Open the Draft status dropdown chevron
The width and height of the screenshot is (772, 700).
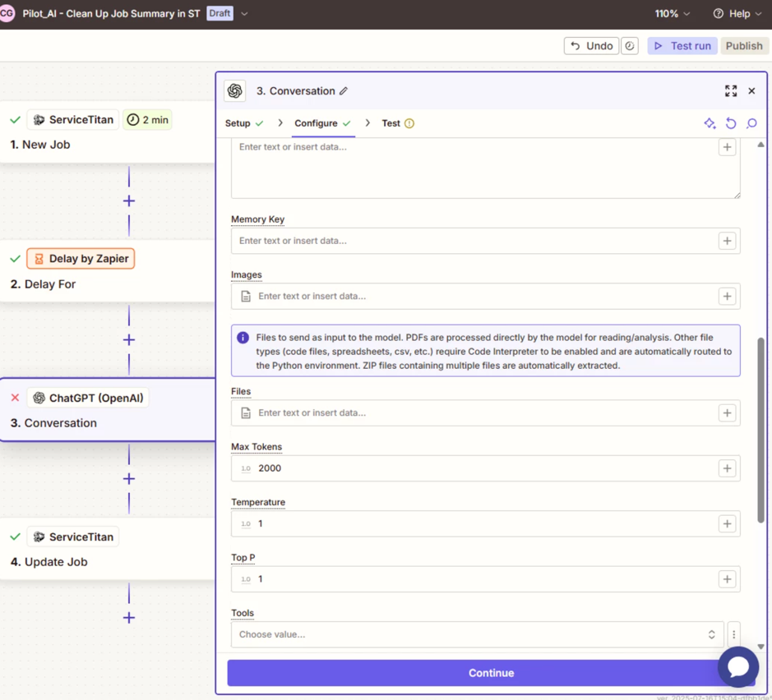(x=244, y=14)
